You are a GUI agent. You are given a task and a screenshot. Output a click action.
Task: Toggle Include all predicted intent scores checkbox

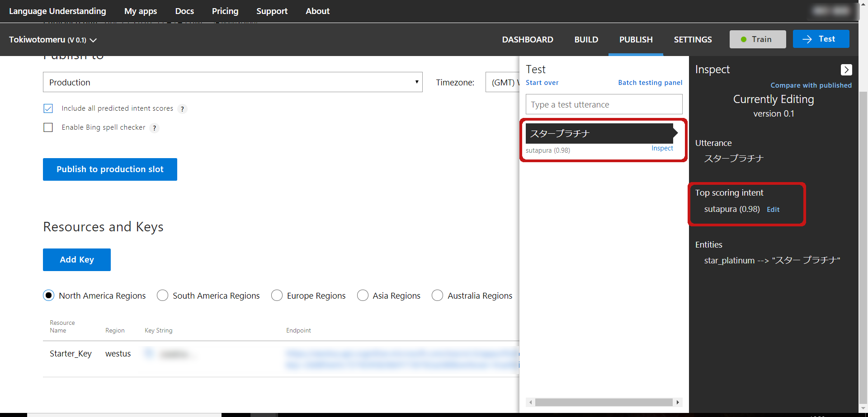pyautogui.click(x=48, y=108)
